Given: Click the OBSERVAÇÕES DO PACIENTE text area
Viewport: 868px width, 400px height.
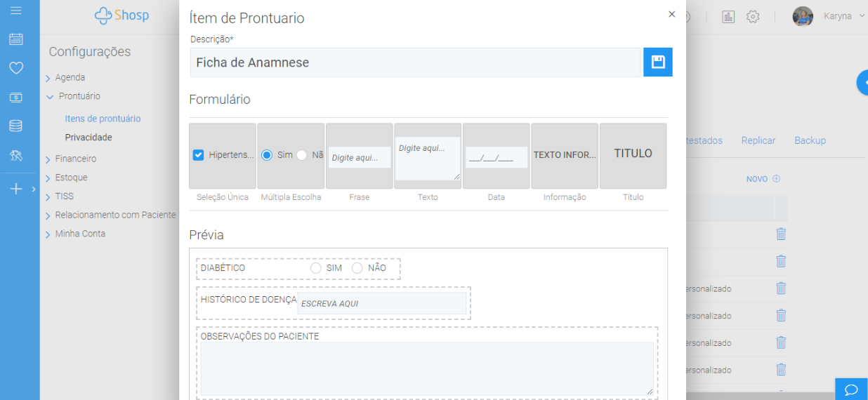Looking at the screenshot, I should click(x=427, y=369).
